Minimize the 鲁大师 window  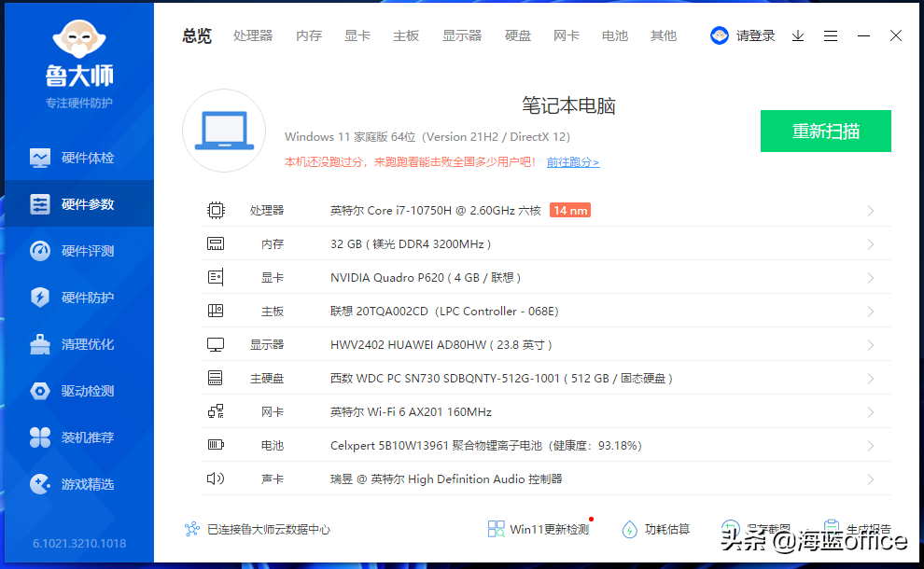pyautogui.click(x=863, y=36)
